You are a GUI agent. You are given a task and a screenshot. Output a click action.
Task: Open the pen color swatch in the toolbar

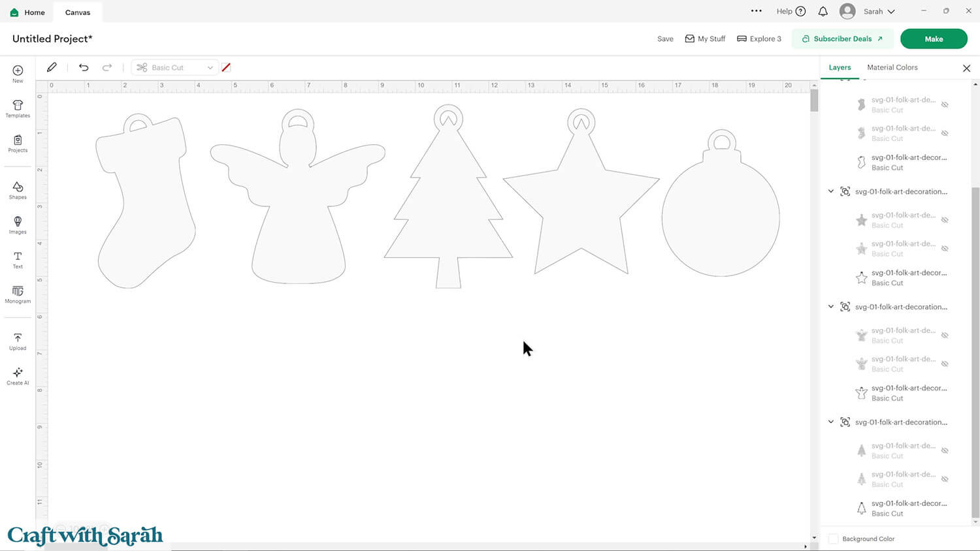click(x=226, y=67)
